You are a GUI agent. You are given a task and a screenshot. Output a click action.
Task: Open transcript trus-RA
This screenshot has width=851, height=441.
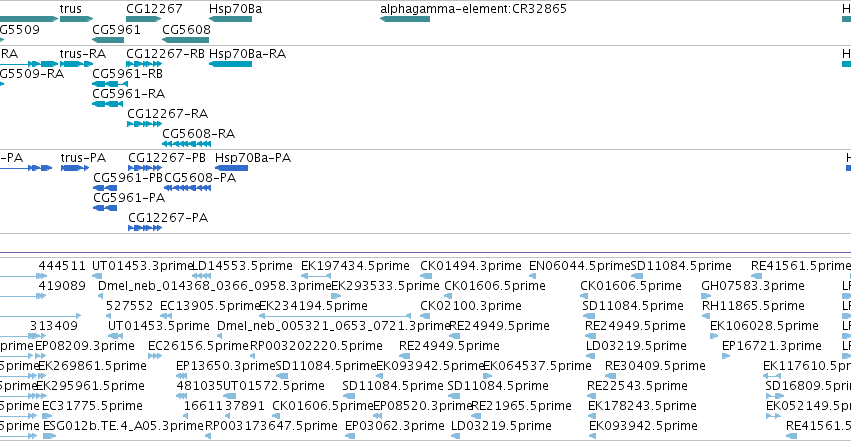pos(82,54)
